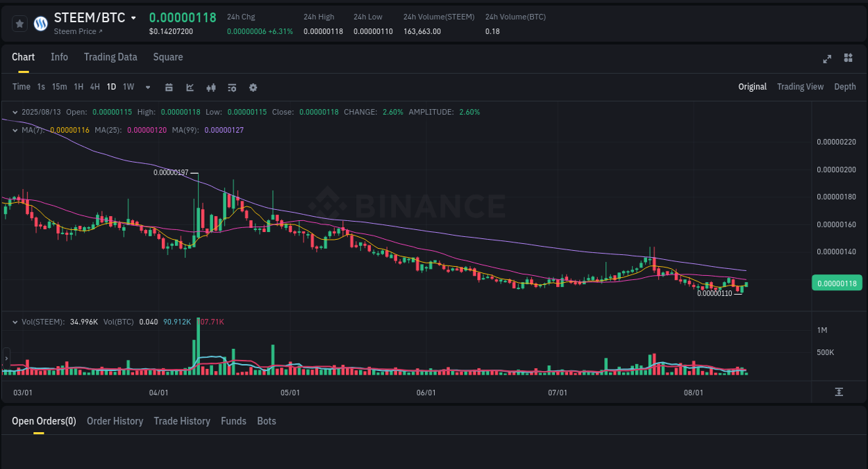Screen dimensions: 868x469
Task: Click the MA(99) value 0.00000127
Action: point(224,130)
